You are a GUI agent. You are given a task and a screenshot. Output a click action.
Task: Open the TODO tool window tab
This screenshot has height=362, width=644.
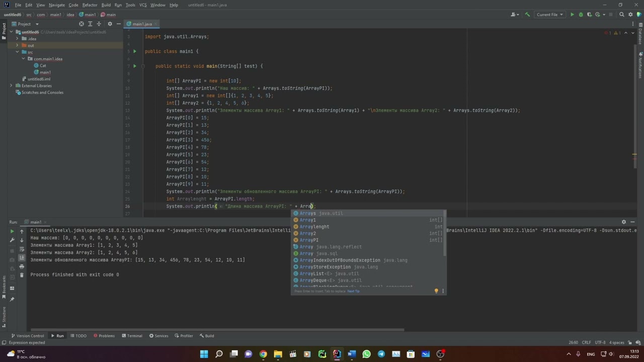[x=78, y=336]
